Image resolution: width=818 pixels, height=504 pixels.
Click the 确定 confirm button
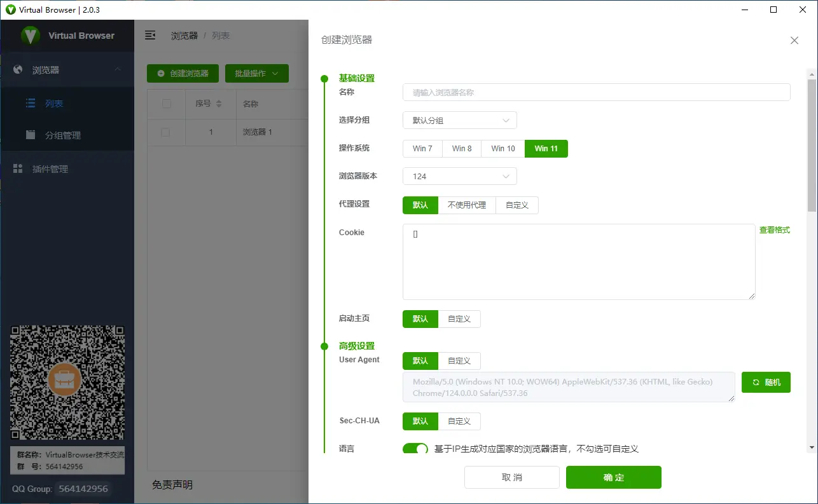[613, 477]
